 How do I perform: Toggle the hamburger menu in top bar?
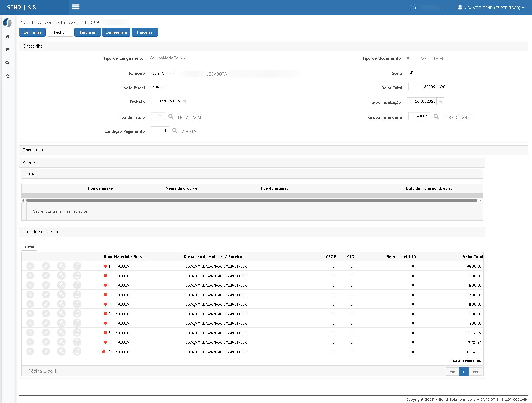click(x=76, y=7)
